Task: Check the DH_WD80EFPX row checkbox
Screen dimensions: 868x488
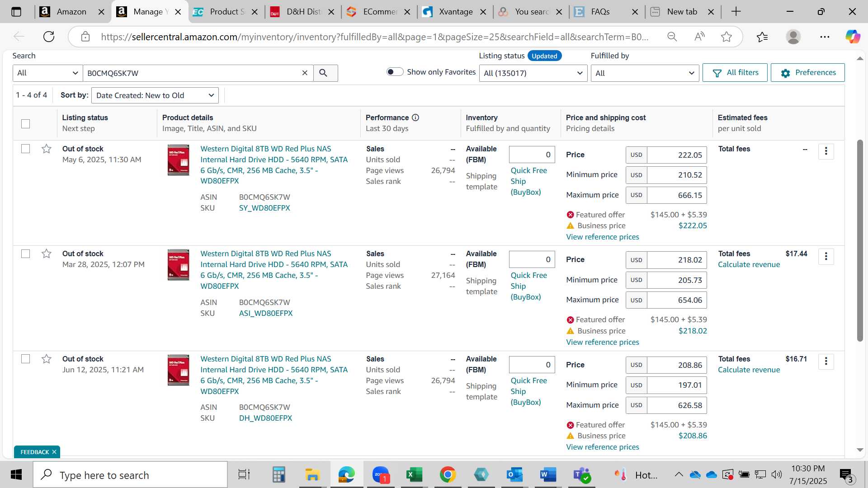Action: 26,359
